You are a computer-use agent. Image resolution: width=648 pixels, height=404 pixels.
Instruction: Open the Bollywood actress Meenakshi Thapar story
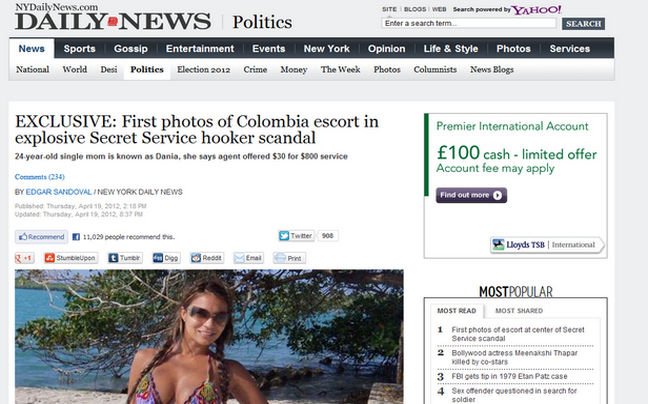pos(515,357)
